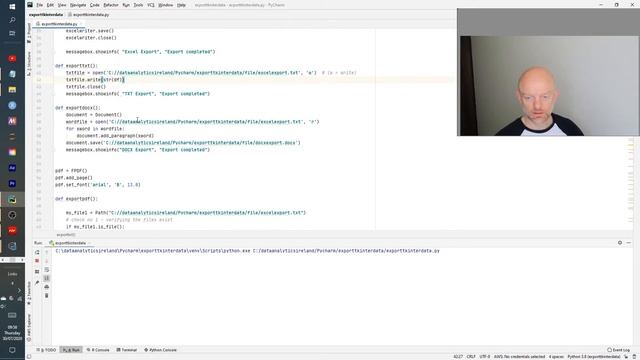Open the Windows notification center
Viewport: 640px width, 360px height.
point(12,350)
